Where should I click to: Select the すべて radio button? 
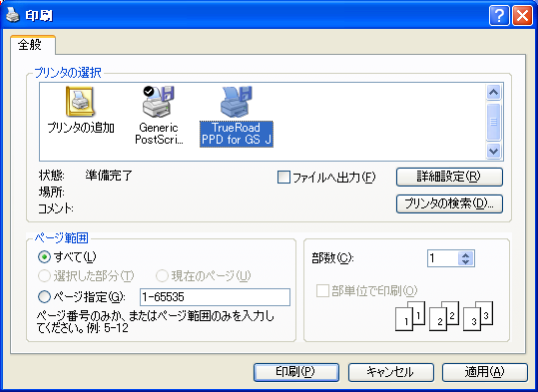pos(44,257)
